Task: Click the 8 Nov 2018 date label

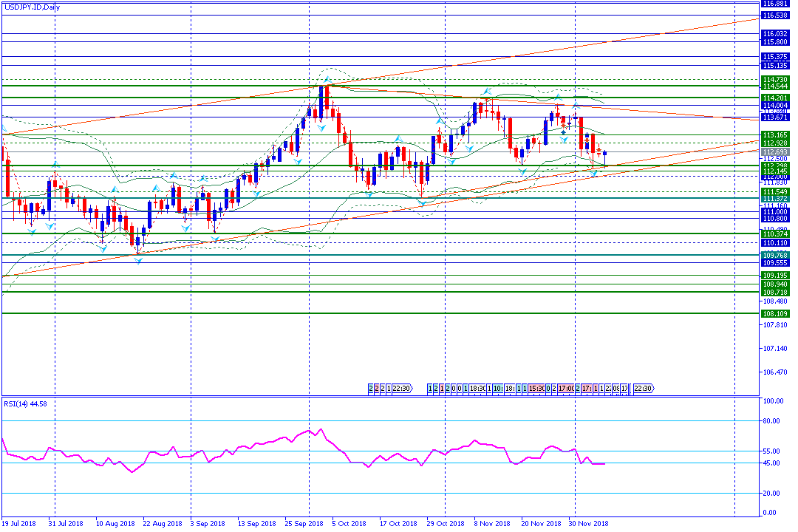Action: click(x=492, y=523)
